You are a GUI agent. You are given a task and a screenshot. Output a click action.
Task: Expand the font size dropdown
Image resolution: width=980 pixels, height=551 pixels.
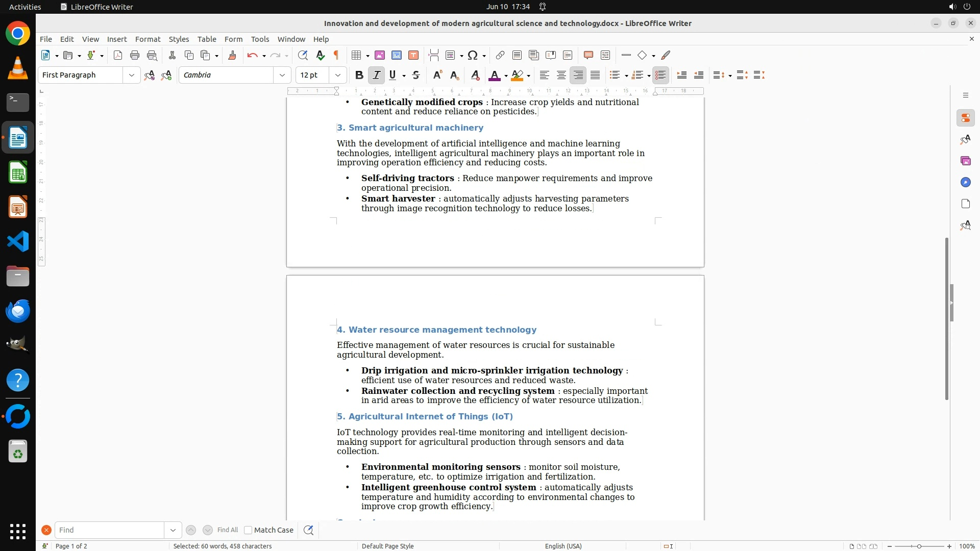(337, 76)
